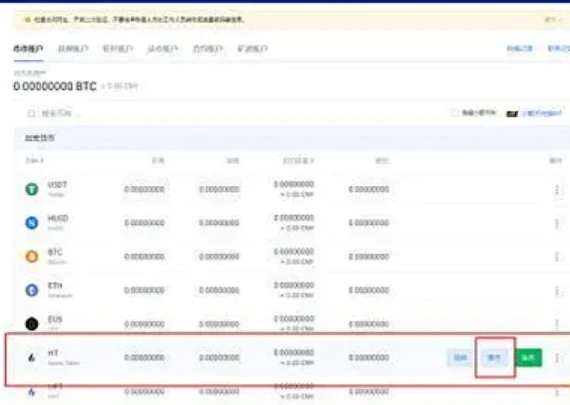Click the light blue deposit button in HT row
Image resolution: width=570 pixels, height=405 pixels.
pyautogui.click(x=460, y=358)
